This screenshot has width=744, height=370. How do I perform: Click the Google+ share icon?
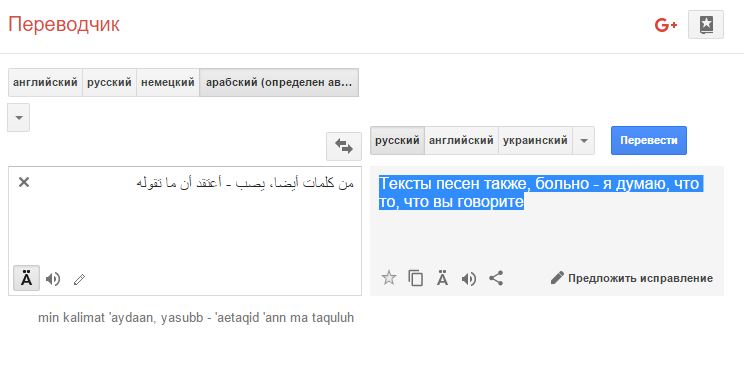tap(665, 25)
